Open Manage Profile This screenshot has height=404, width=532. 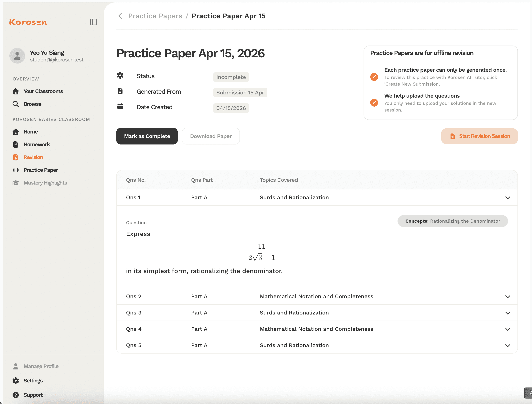(x=41, y=366)
